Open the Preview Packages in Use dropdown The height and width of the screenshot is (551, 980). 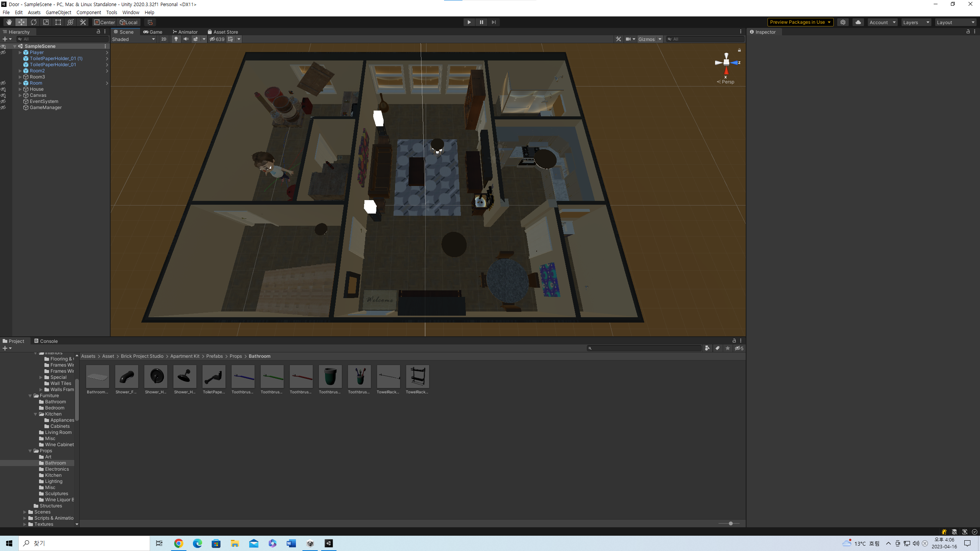pyautogui.click(x=800, y=22)
